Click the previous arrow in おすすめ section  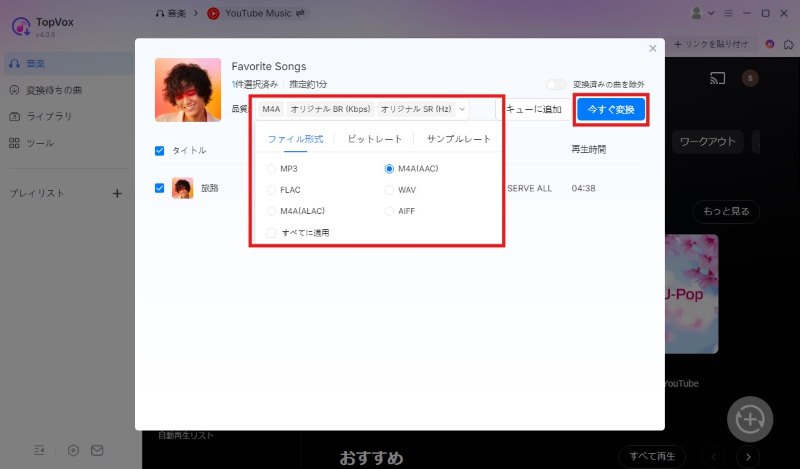(714, 456)
